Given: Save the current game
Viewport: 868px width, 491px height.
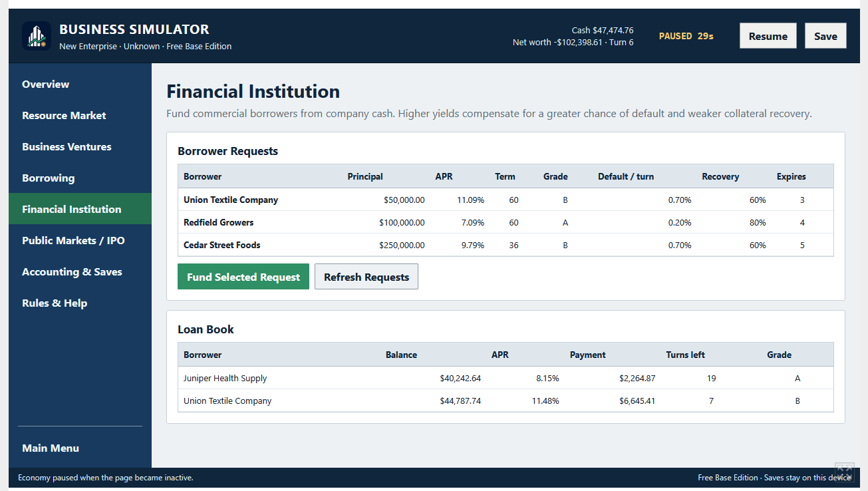Looking at the screenshot, I should (825, 36).
